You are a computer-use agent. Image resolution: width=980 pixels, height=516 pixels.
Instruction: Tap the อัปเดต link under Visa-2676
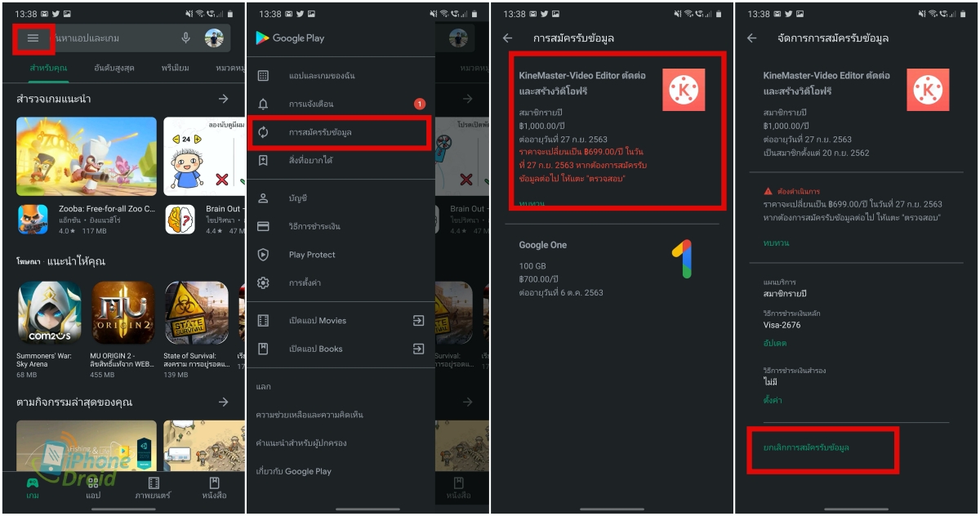(x=775, y=344)
